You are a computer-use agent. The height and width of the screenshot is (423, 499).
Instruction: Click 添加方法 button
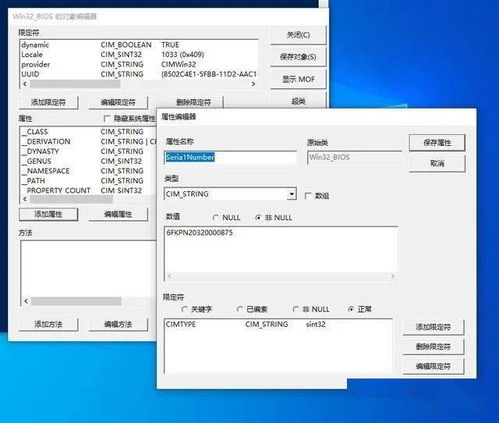click(x=49, y=324)
